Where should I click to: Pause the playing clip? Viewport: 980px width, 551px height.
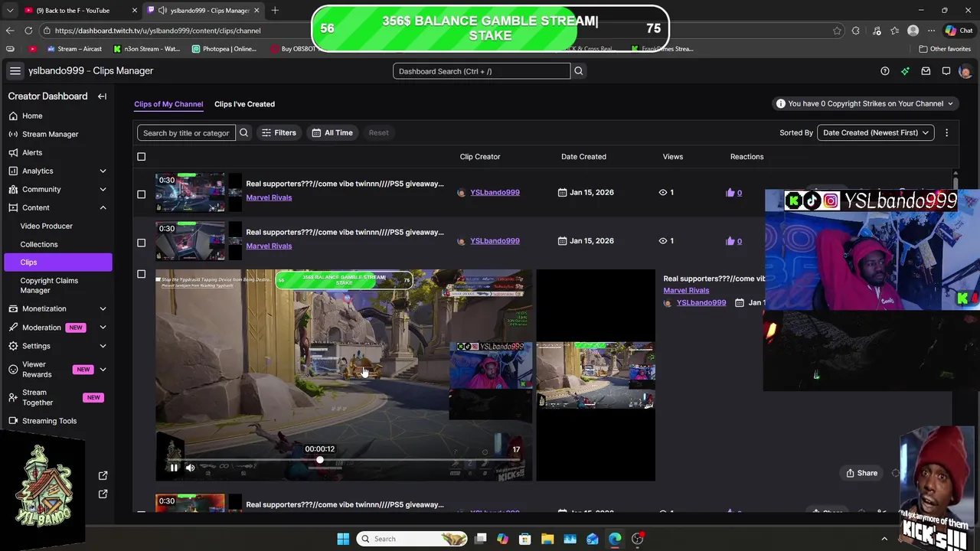(x=174, y=468)
